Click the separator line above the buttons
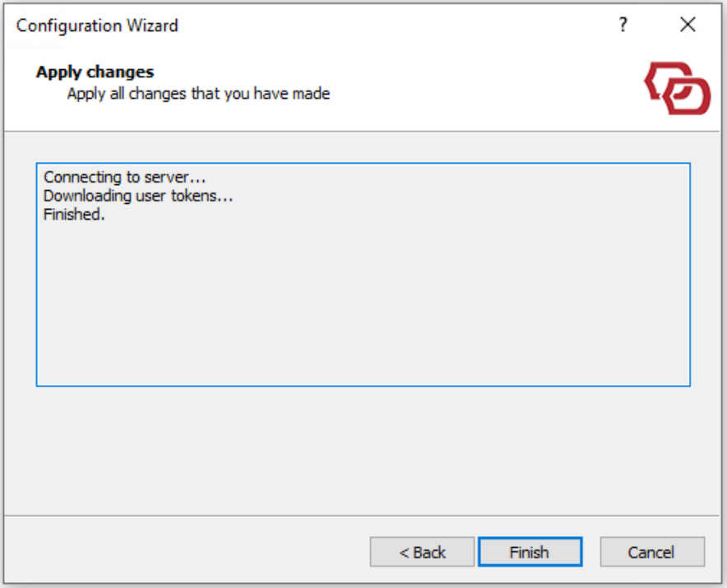 point(362,516)
